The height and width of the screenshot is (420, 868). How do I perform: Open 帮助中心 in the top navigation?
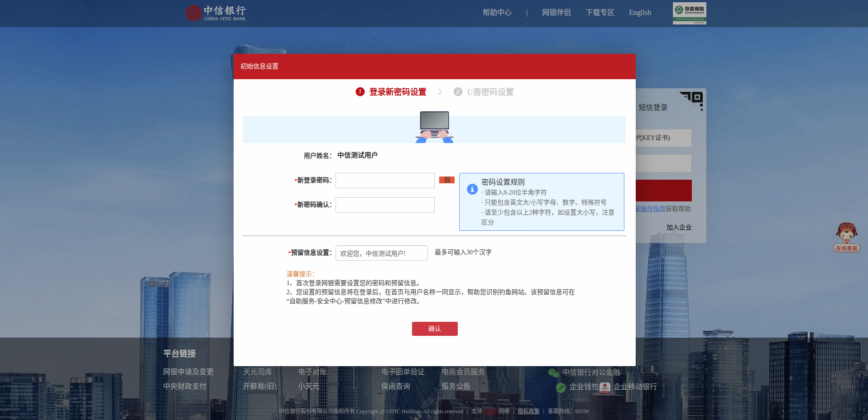click(497, 13)
